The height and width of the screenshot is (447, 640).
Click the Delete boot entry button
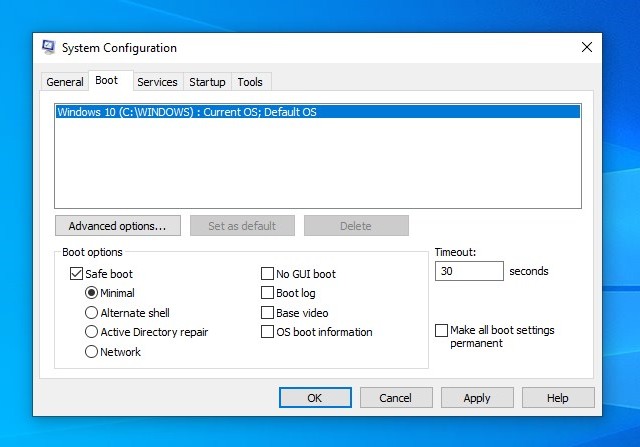pos(356,226)
